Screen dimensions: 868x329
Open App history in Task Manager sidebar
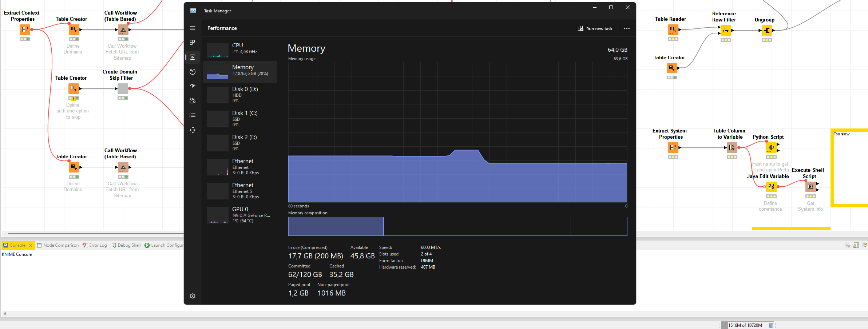point(193,72)
